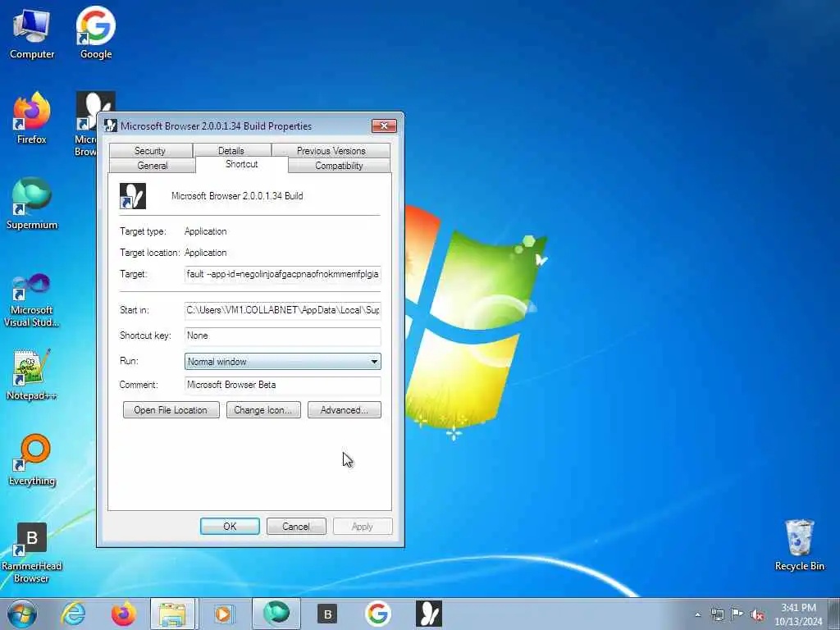The height and width of the screenshot is (630, 840).
Task: Click the Change Icon button
Action: point(263,410)
